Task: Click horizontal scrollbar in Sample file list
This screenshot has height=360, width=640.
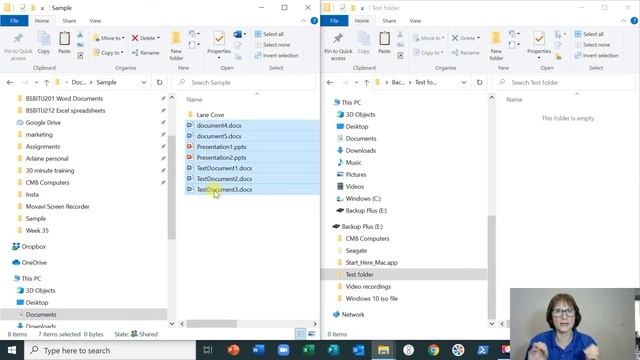Action: point(211,324)
